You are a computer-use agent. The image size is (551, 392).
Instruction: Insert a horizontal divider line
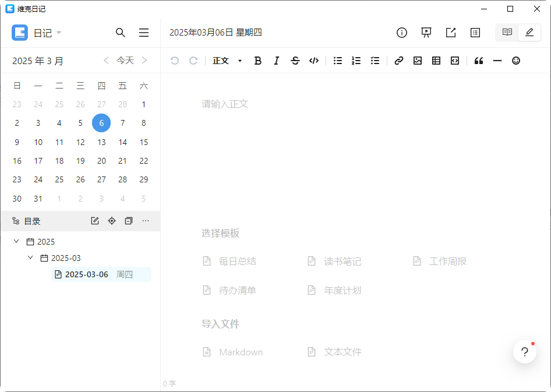pos(497,61)
